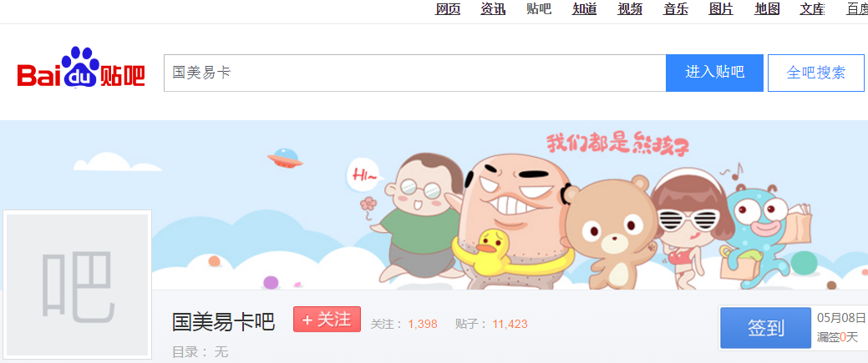
Task: Open the 图片 link
Action: click(721, 9)
